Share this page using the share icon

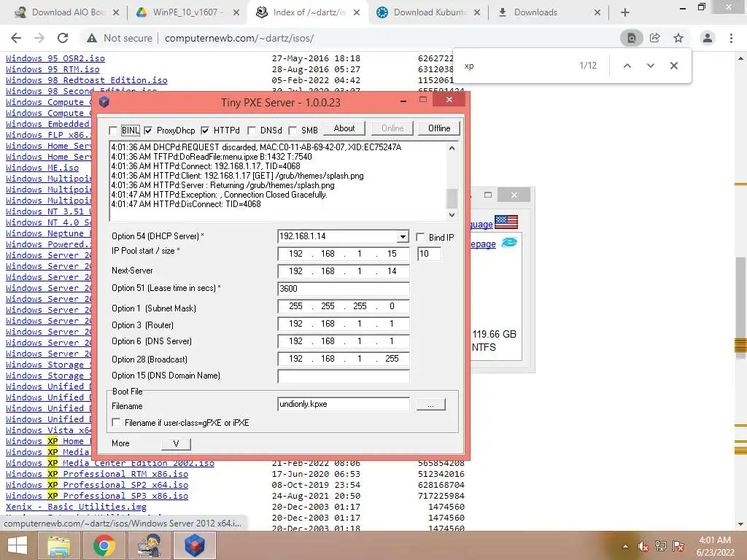coord(655,38)
